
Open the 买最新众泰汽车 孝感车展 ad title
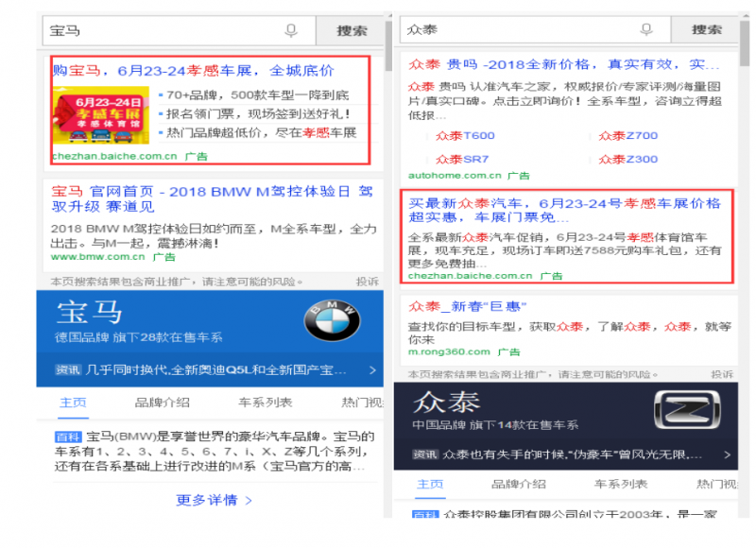click(564, 210)
